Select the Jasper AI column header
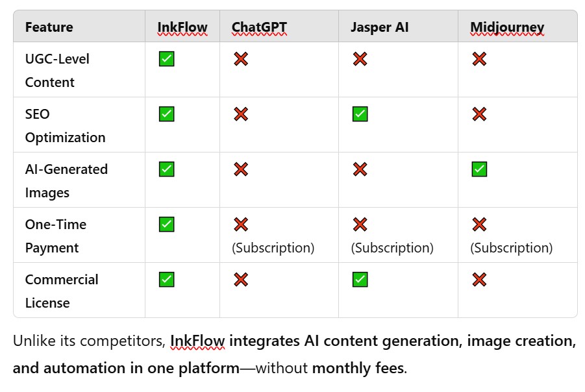The image size is (585, 392). pyautogui.click(x=380, y=27)
